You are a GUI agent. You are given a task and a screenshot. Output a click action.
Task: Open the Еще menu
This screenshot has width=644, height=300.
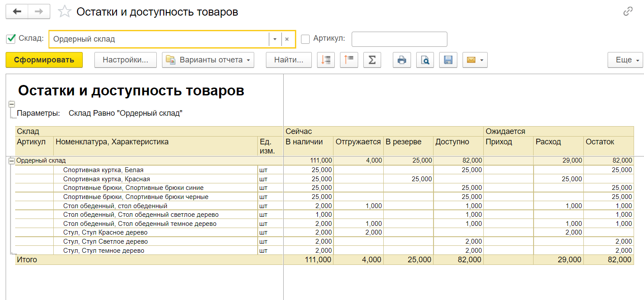pyautogui.click(x=625, y=60)
